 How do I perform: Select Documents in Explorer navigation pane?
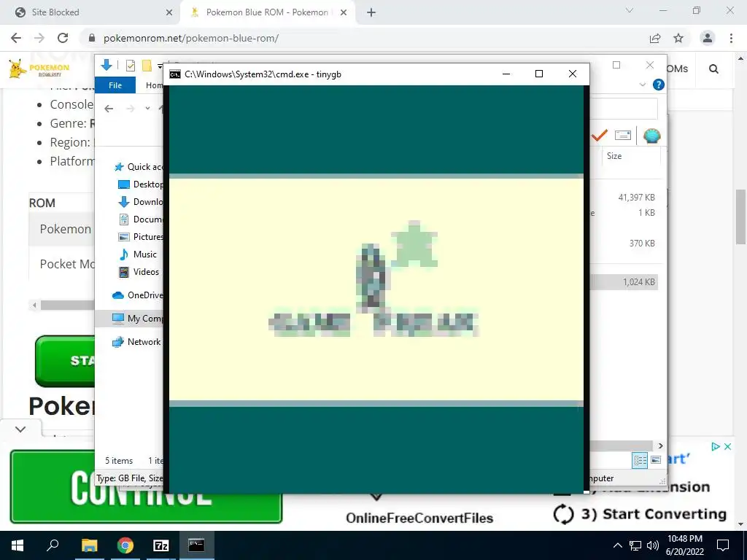pyautogui.click(x=141, y=219)
